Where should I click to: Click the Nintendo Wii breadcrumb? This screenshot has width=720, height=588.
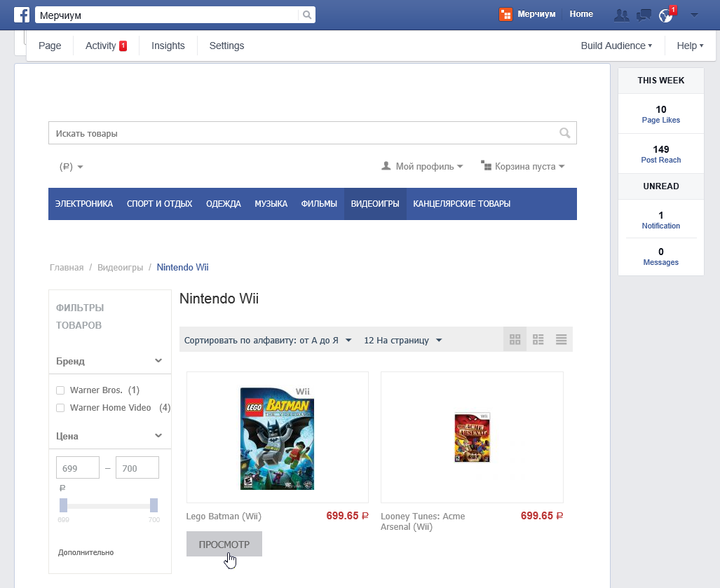pos(183,267)
